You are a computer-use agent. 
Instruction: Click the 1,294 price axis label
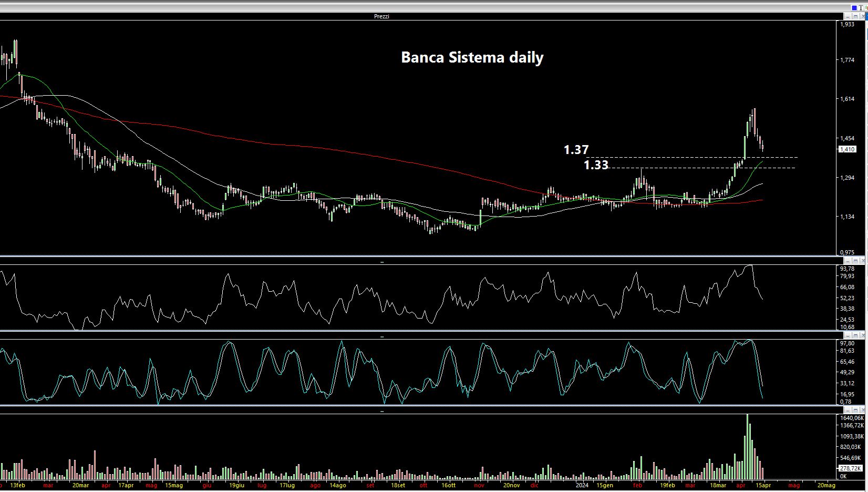(x=847, y=178)
